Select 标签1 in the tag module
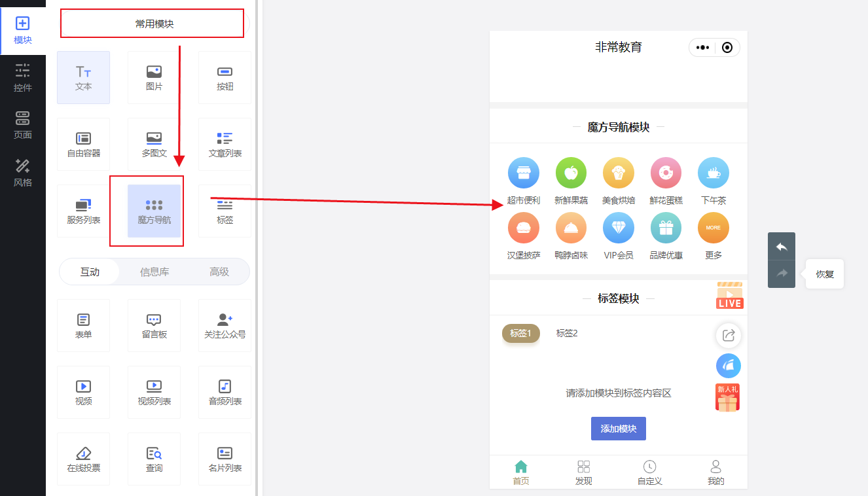Viewport: 868px width, 496px height. tap(520, 333)
